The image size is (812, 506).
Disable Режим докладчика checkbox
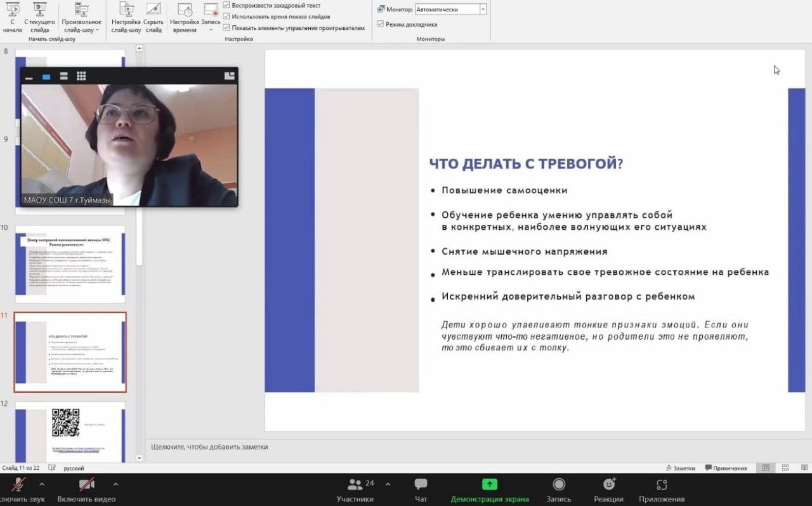coord(381,24)
